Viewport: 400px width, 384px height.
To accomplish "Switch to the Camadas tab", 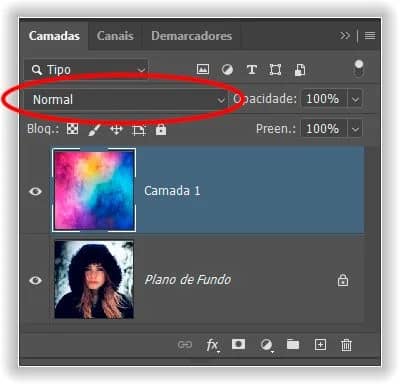I will pos(54,36).
